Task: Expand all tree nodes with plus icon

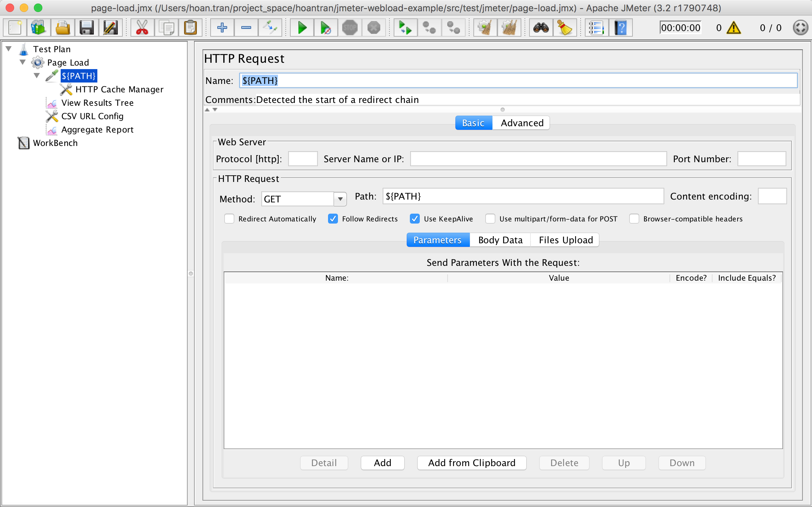Action: tap(222, 28)
